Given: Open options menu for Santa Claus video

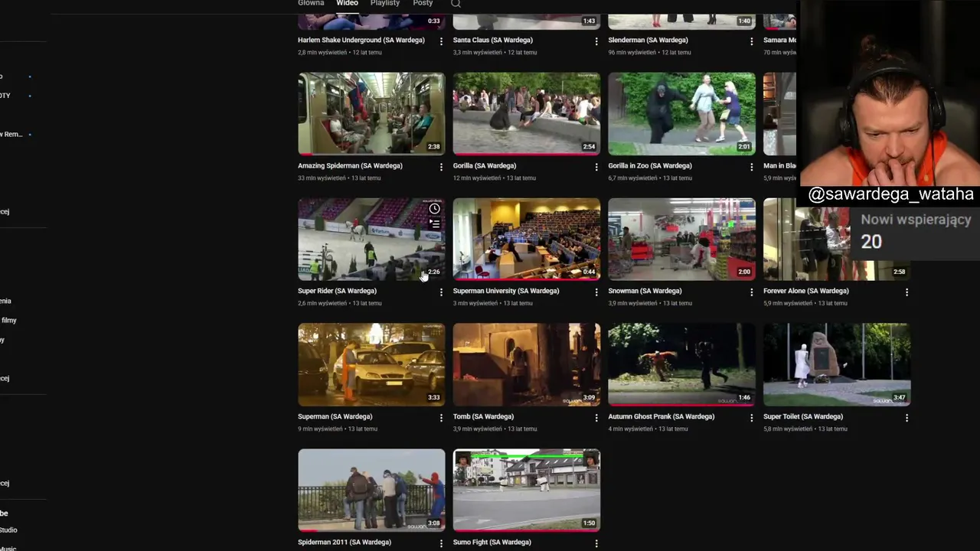Looking at the screenshot, I should click(x=596, y=41).
